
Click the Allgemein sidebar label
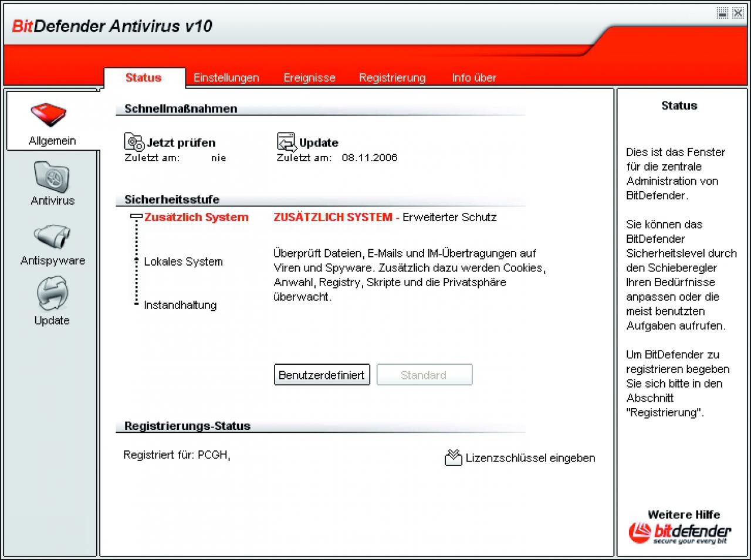52,141
